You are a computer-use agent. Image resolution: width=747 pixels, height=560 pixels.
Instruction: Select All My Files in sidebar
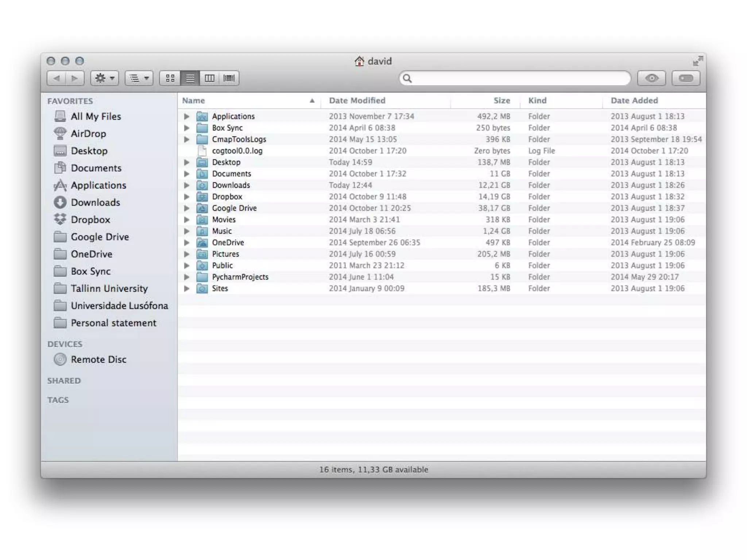coord(96,116)
